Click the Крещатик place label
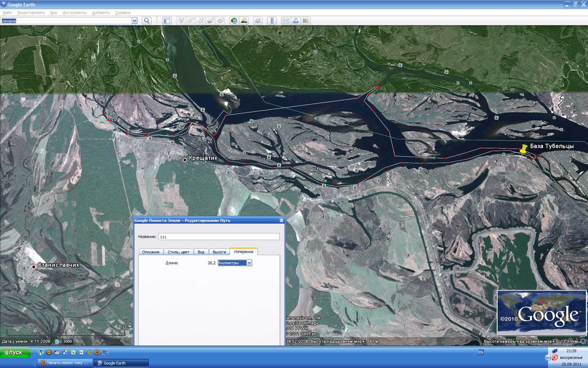 click(203, 158)
